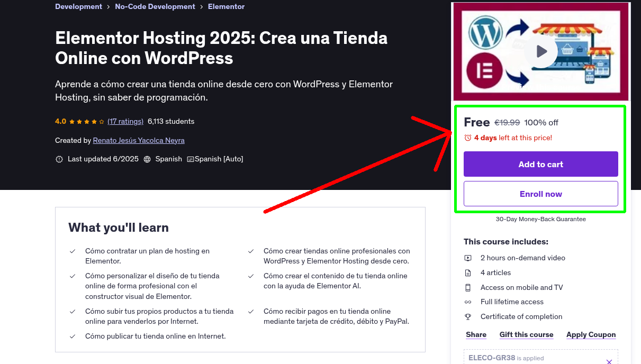The height and width of the screenshot is (364, 641).
Task: Click '4 articles' text
Action: (x=496, y=273)
